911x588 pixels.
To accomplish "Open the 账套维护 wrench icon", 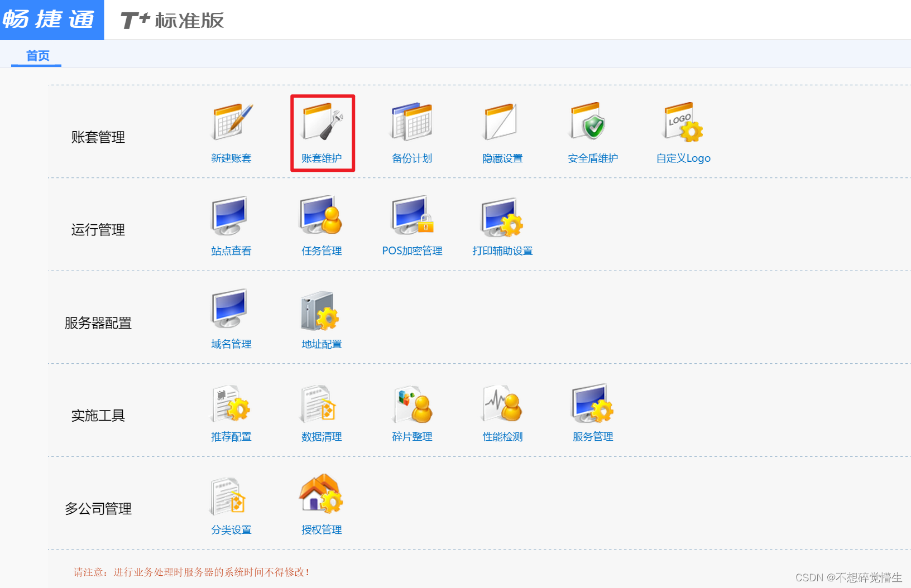I will pos(323,121).
